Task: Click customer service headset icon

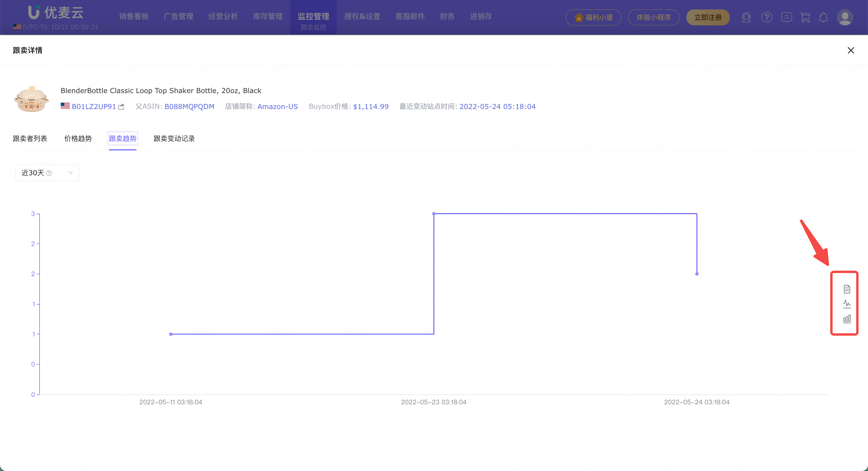Action: click(x=746, y=17)
